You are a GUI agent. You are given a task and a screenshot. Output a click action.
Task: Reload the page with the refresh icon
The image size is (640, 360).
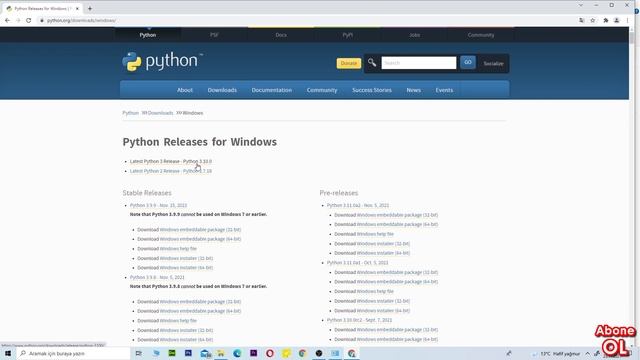point(29,20)
